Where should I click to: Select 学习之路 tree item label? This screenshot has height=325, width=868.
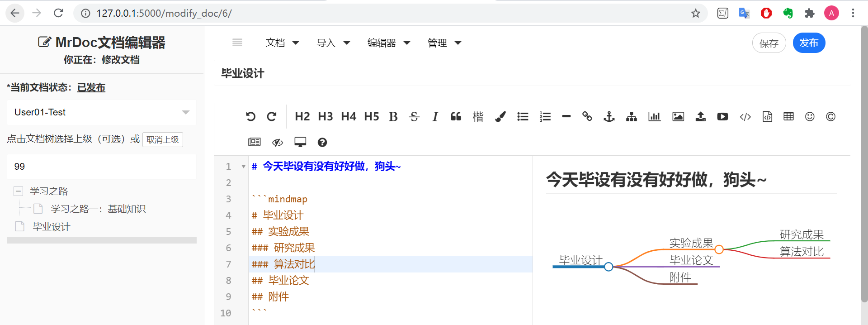click(49, 191)
